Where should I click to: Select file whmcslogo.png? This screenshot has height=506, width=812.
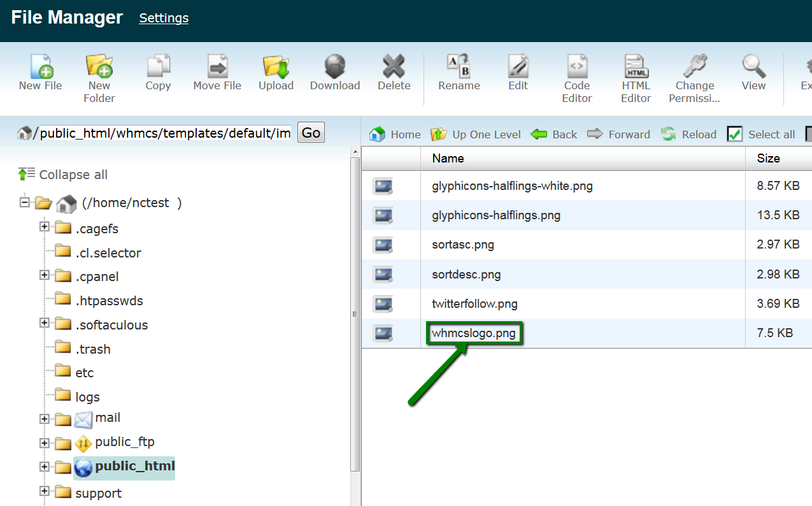[474, 333]
